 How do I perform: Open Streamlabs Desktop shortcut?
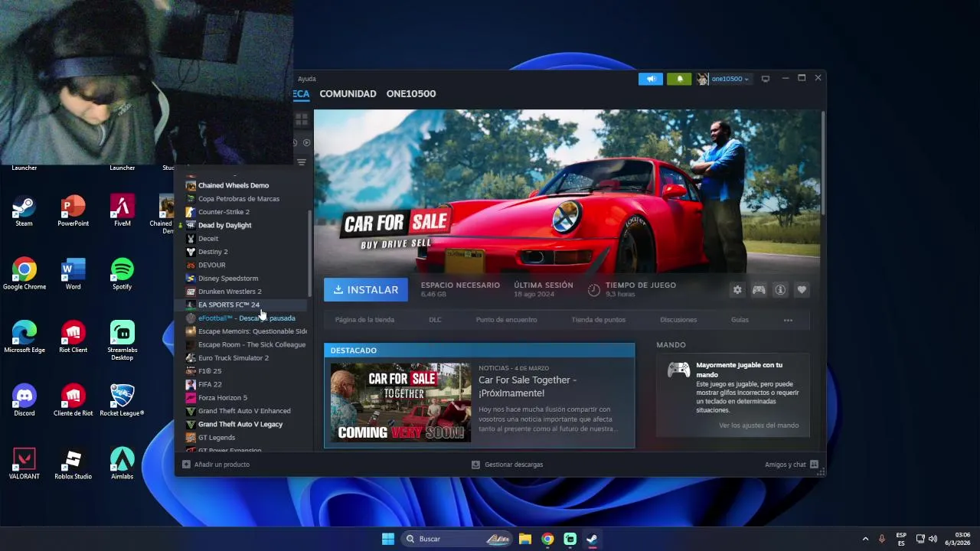(x=122, y=340)
